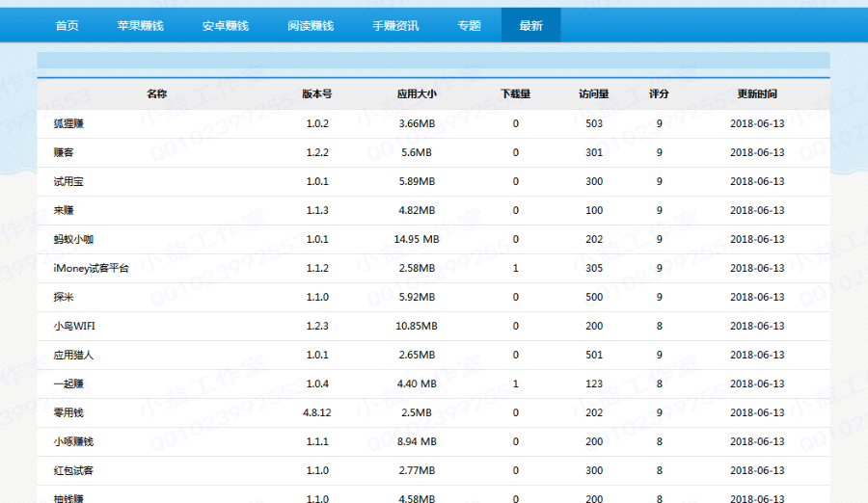Click size 2.5MB in 零用钱 row
Viewport: 868px width, 503px height.
417,412
